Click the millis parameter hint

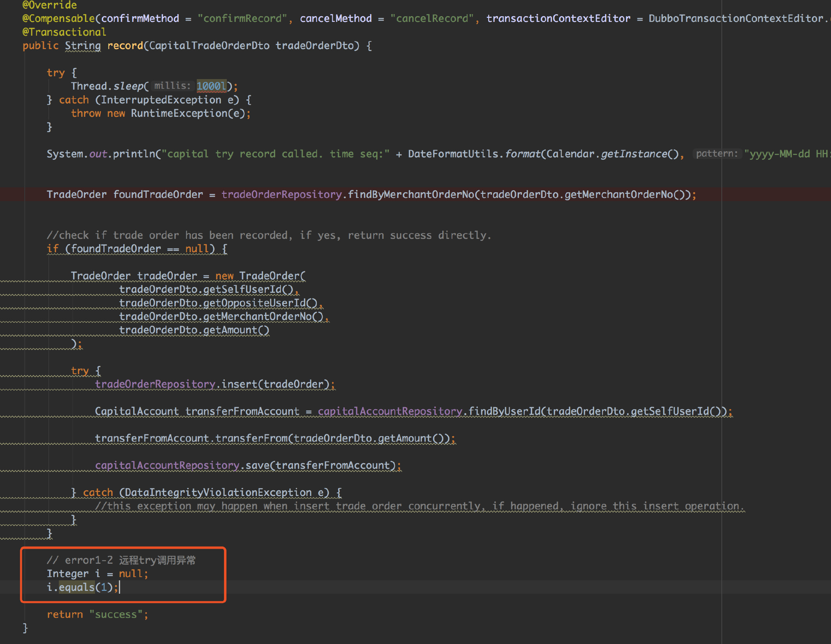(172, 86)
